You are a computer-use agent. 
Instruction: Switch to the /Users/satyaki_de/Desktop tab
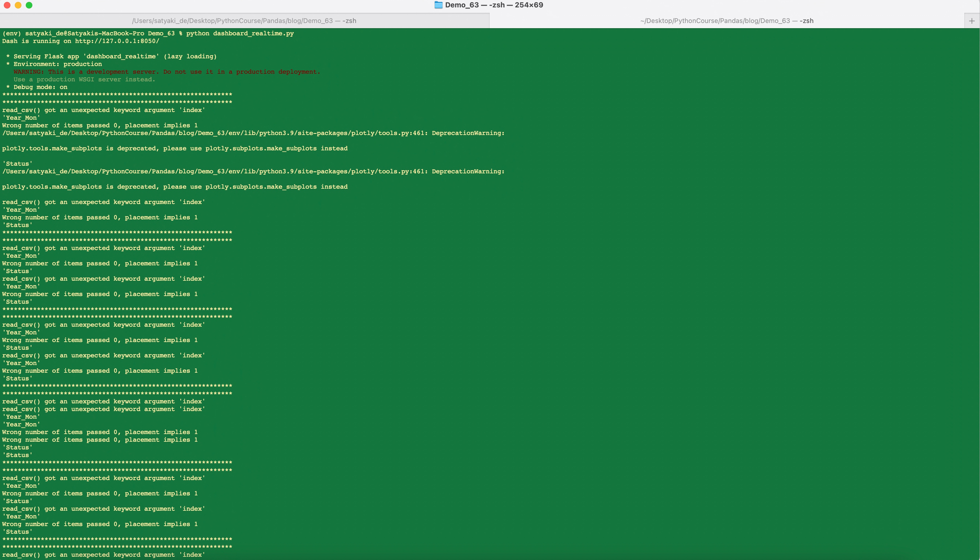(x=244, y=21)
